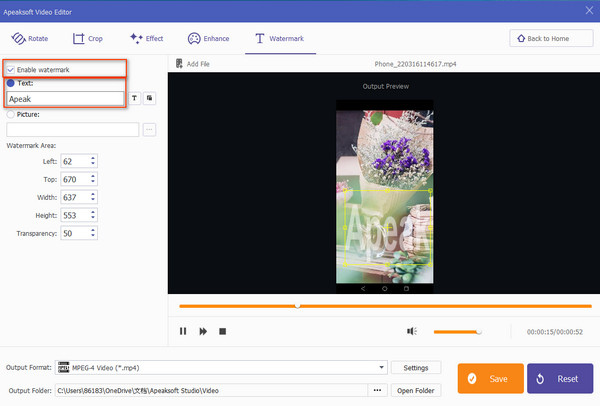Open the Rotate tab
The height and width of the screenshot is (406, 600).
point(30,39)
